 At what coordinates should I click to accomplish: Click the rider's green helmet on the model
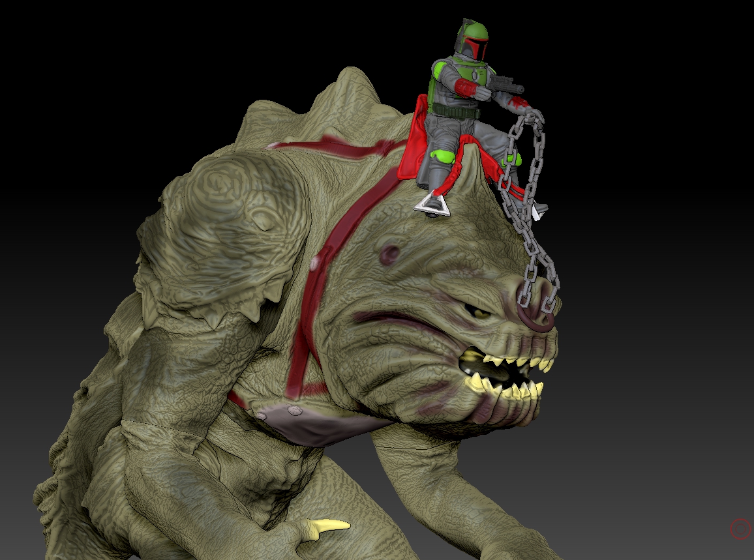(472, 39)
